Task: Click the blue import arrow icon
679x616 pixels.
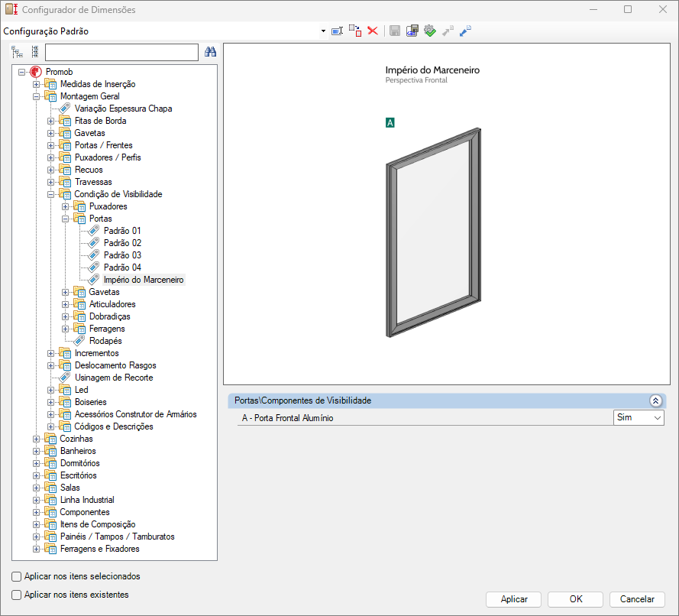Action: click(465, 31)
